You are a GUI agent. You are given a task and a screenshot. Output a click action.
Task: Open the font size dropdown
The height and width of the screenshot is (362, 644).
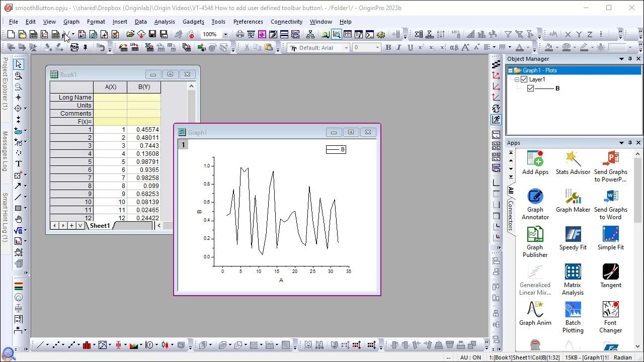point(377,48)
